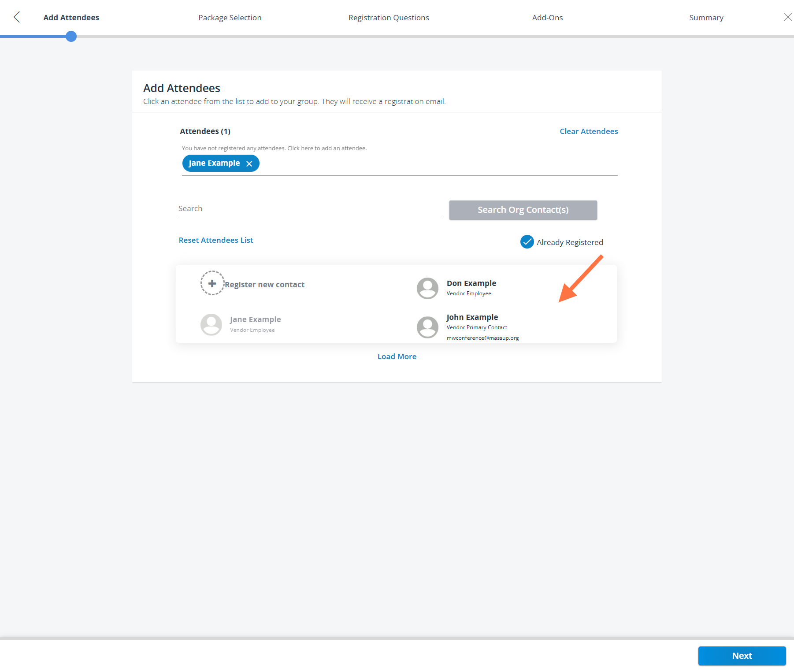
Task: Jump to the Registration Questions step
Action: [389, 18]
